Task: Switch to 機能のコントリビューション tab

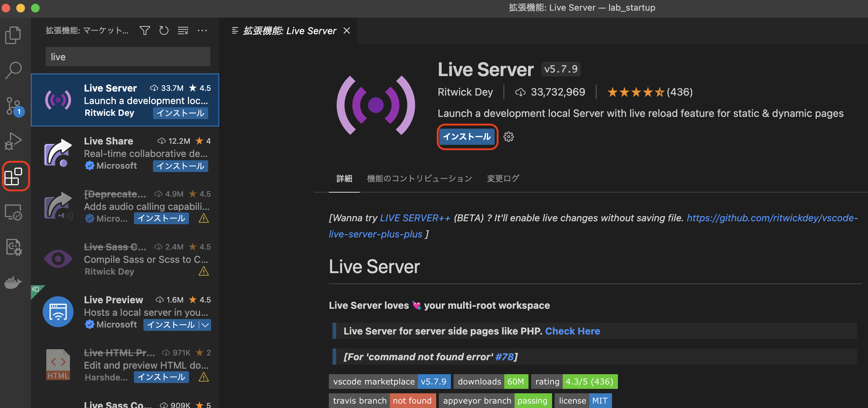Action: click(420, 179)
